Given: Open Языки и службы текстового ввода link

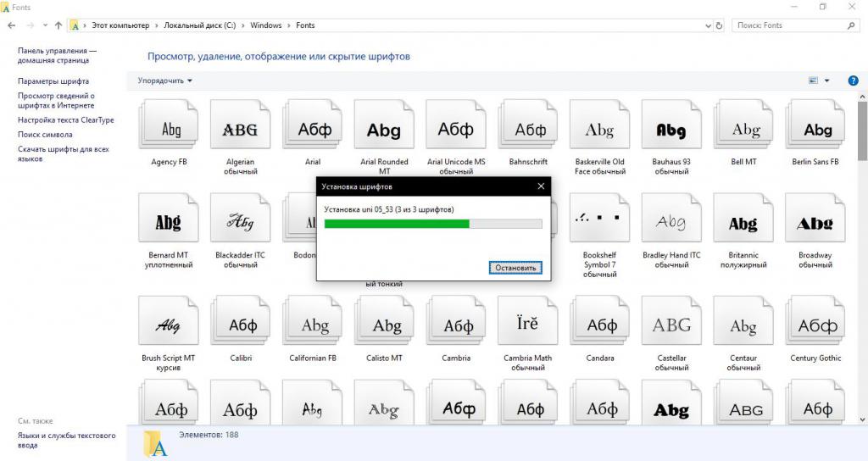Looking at the screenshot, I should click(66, 441).
